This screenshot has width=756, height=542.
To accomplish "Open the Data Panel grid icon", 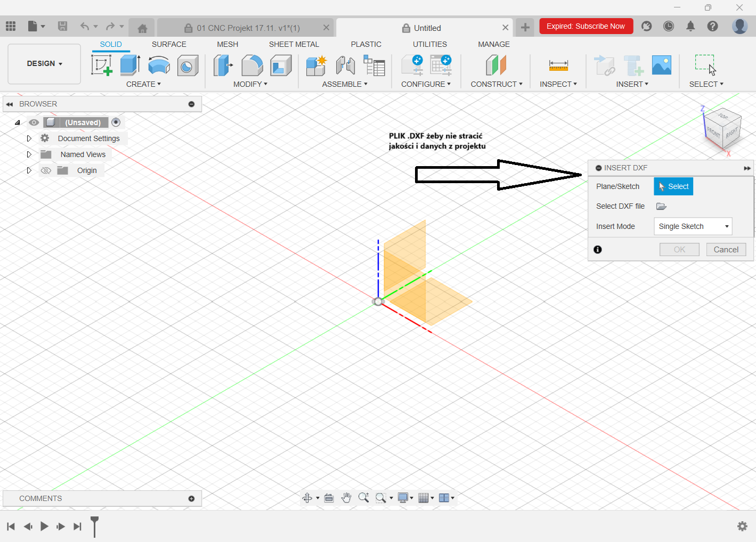I will point(11,26).
